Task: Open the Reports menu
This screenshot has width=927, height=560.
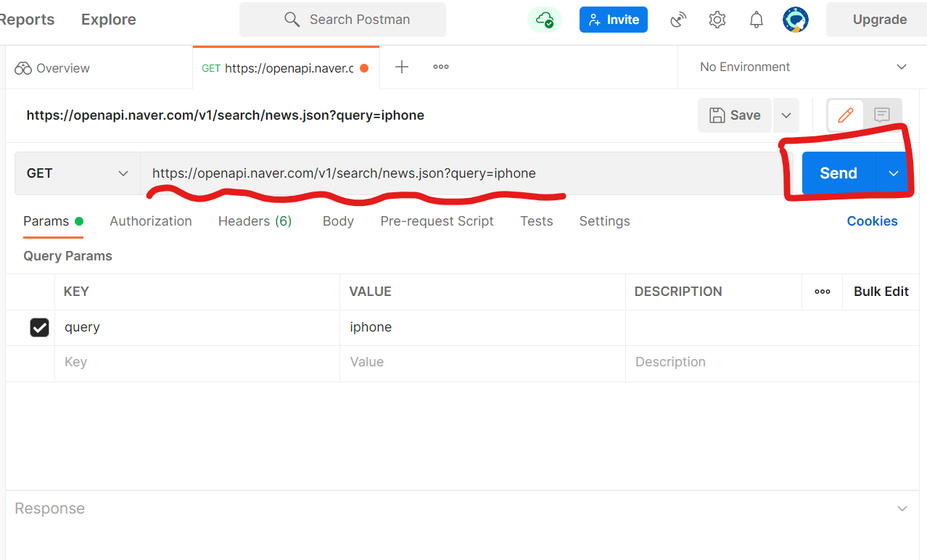Action: (26, 20)
